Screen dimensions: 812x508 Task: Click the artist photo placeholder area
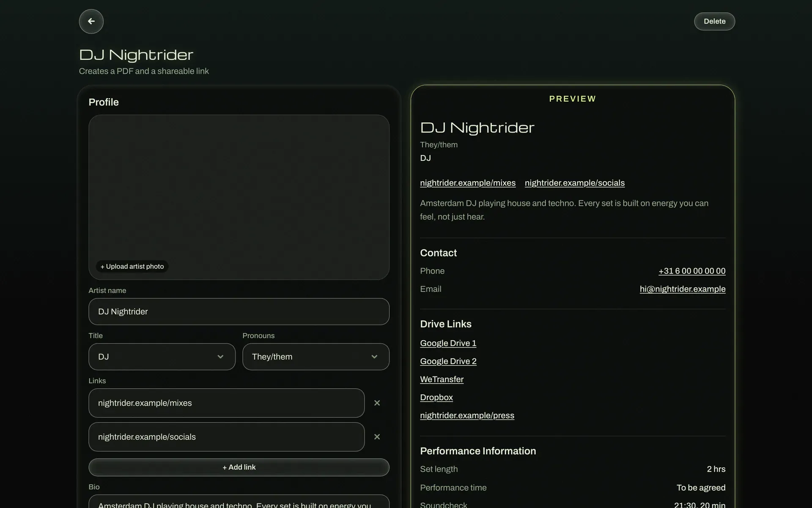click(x=239, y=197)
